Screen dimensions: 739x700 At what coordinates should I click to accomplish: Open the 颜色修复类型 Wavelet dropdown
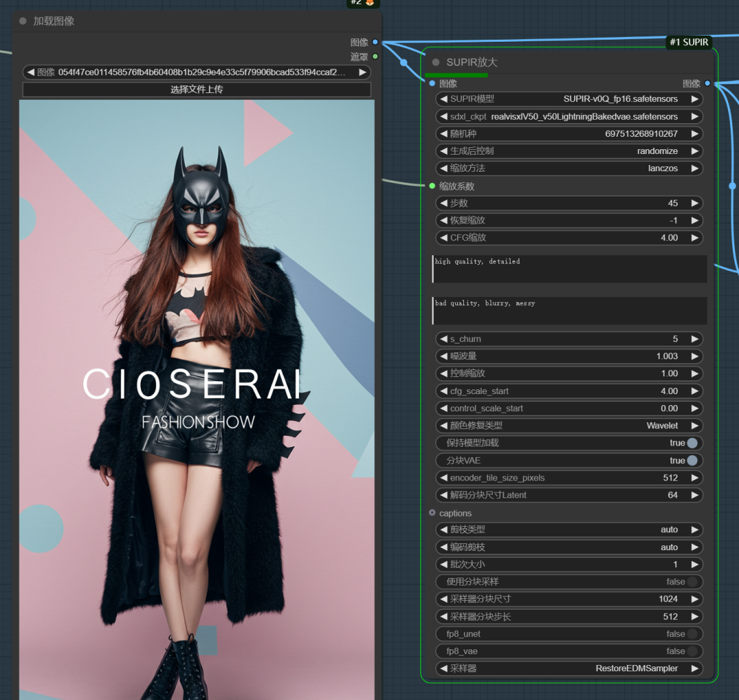[x=569, y=426]
